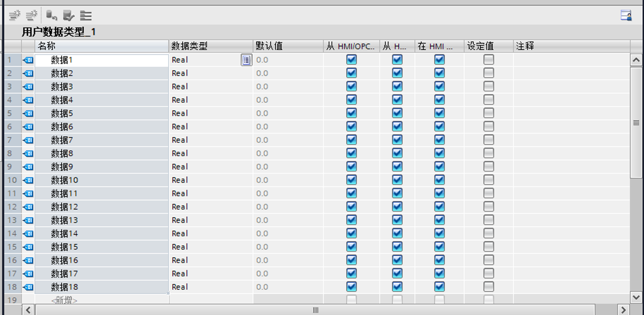Select row number 15 header
Screen dimensions: 644x315
(x=12, y=247)
